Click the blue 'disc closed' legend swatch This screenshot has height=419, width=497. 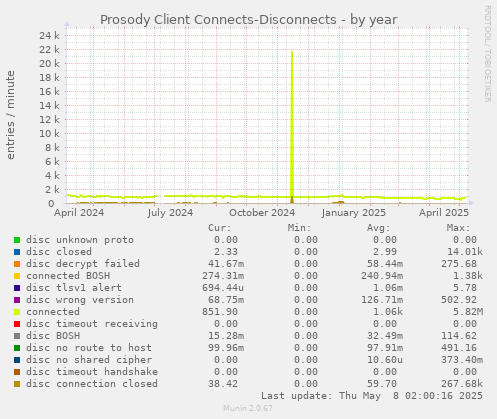click(17, 252)
